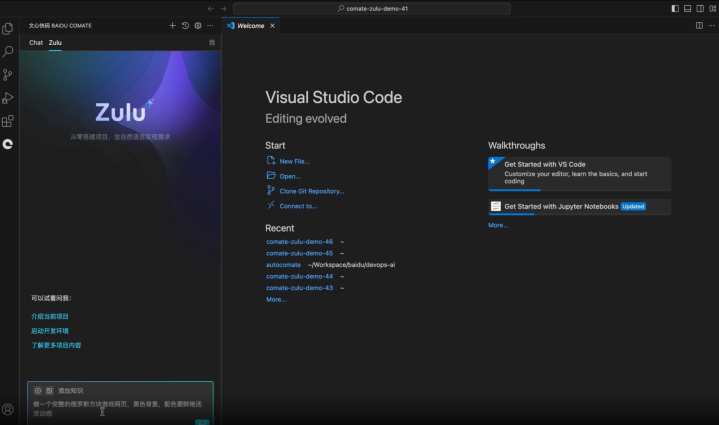Viewport: 719px width, 425px height.
Task: Click the Updated badge on Jupyter walkthrough
Action: pos(633,207)
